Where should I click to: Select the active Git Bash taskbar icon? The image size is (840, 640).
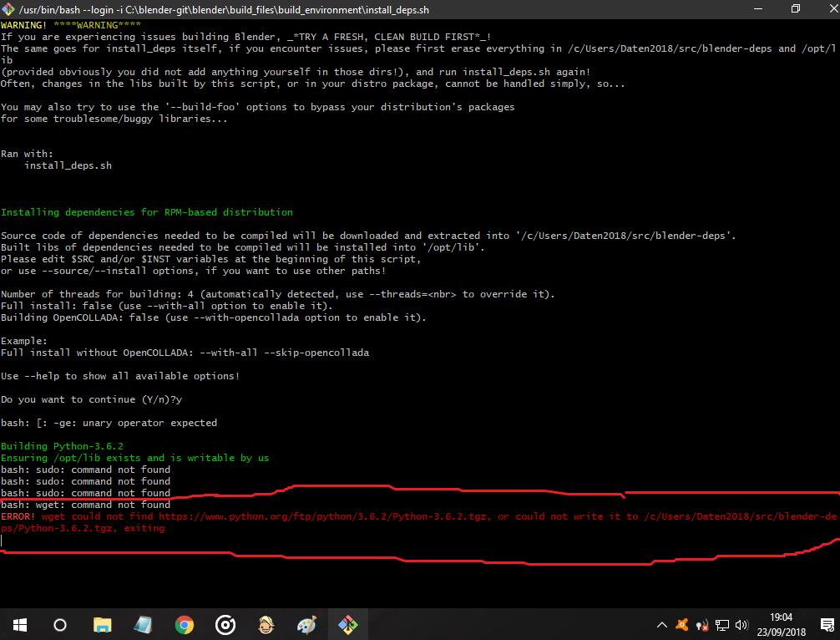347,625
